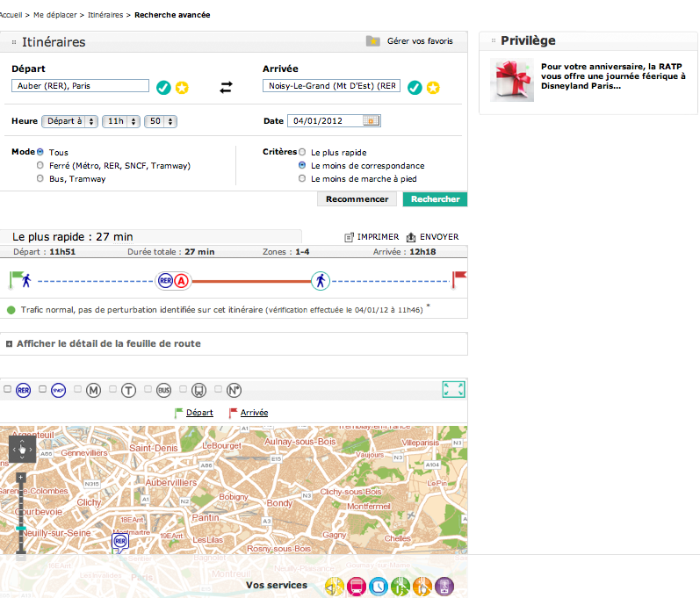Click the Départ station input field
Viewport: 700px width, 598px height.
80,86
